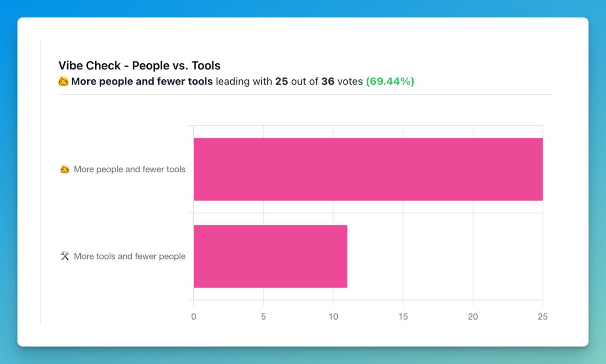Image resolution: width=606 pixels, height=364 pixels.
Task: Click the 20 tick label on the x-axis
Action: (x=473, y=317)
